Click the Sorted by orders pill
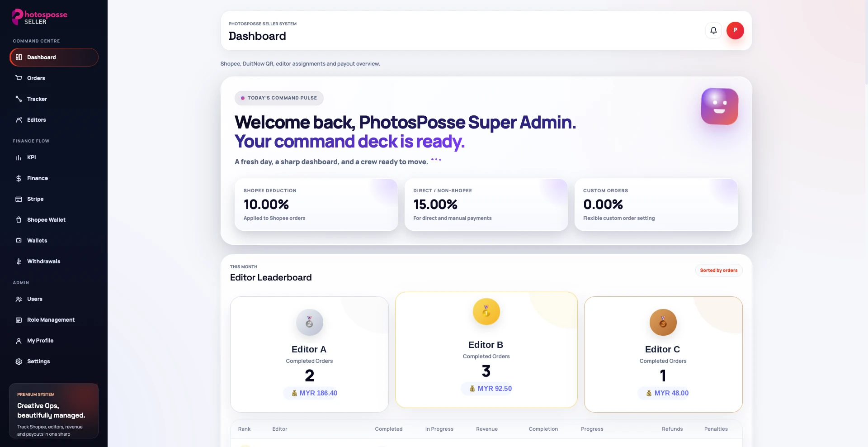The width and height of the screenshot is (868, 447). point(718,271)
